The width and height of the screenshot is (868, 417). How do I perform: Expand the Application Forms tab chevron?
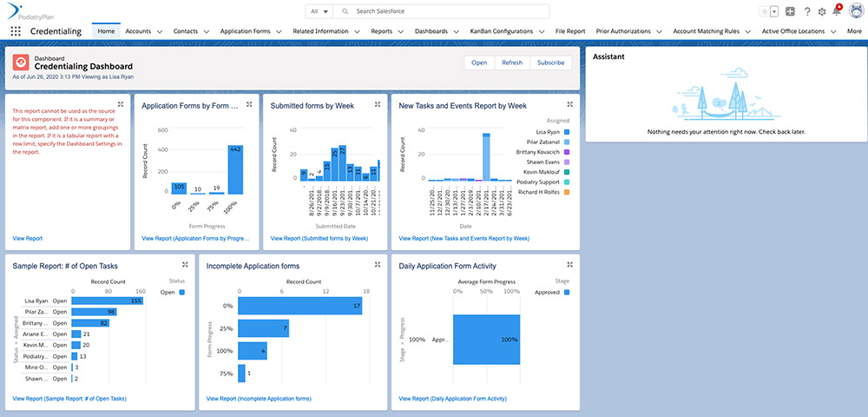tap(277, 31)
